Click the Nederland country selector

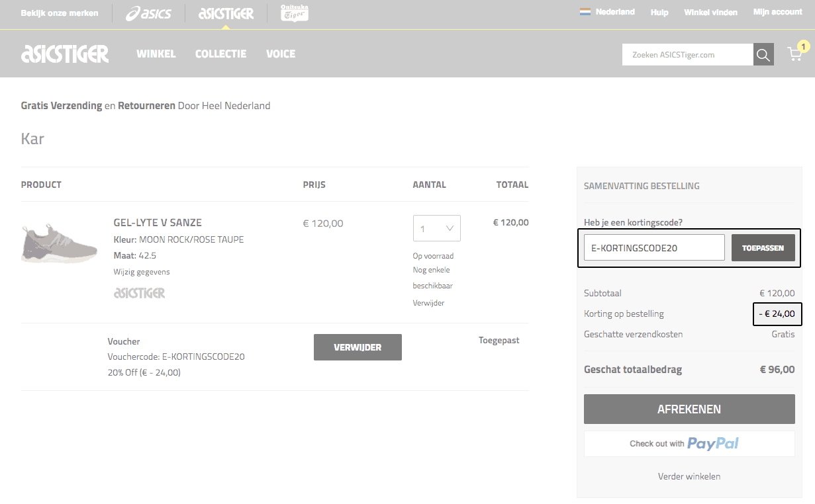point(615,12)
